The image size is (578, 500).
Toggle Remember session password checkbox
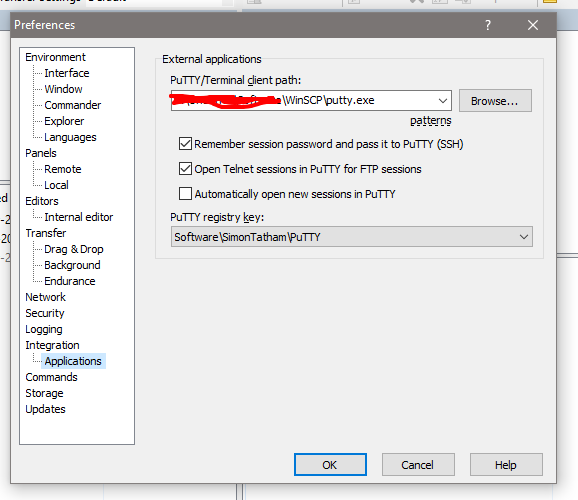(x=185, y=144)
